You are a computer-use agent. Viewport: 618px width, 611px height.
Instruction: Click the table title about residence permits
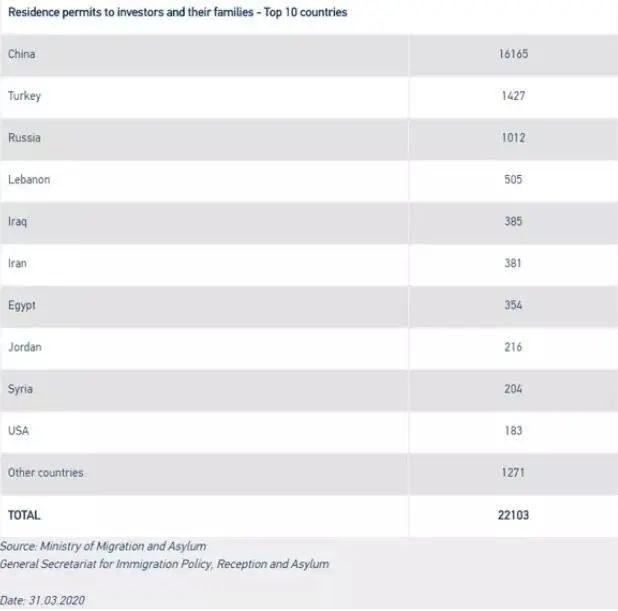coord(177,12)
